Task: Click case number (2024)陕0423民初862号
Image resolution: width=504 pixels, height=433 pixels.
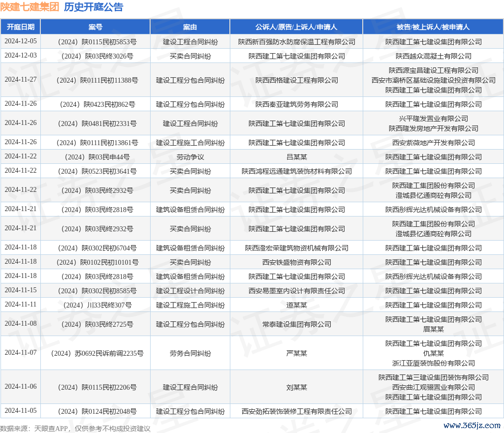Action: pos(97,104)
